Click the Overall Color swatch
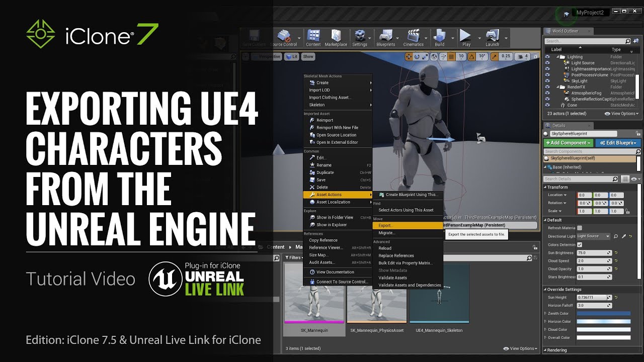 point(603,337)
